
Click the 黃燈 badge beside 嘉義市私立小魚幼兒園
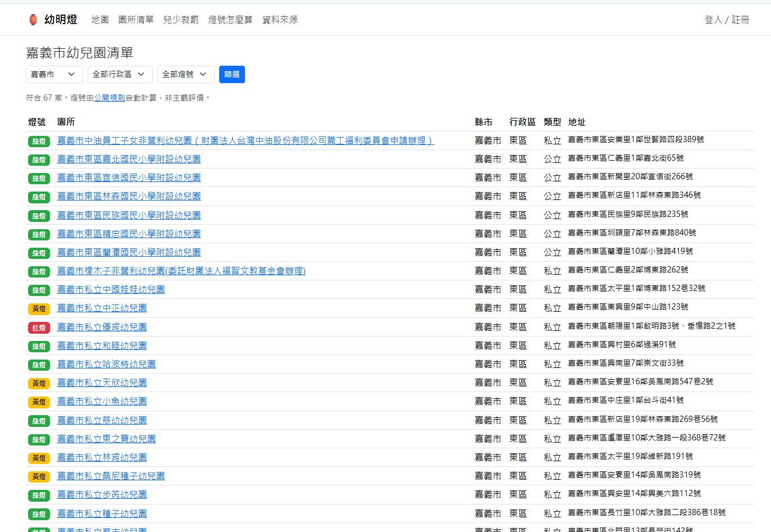[39, 402]
